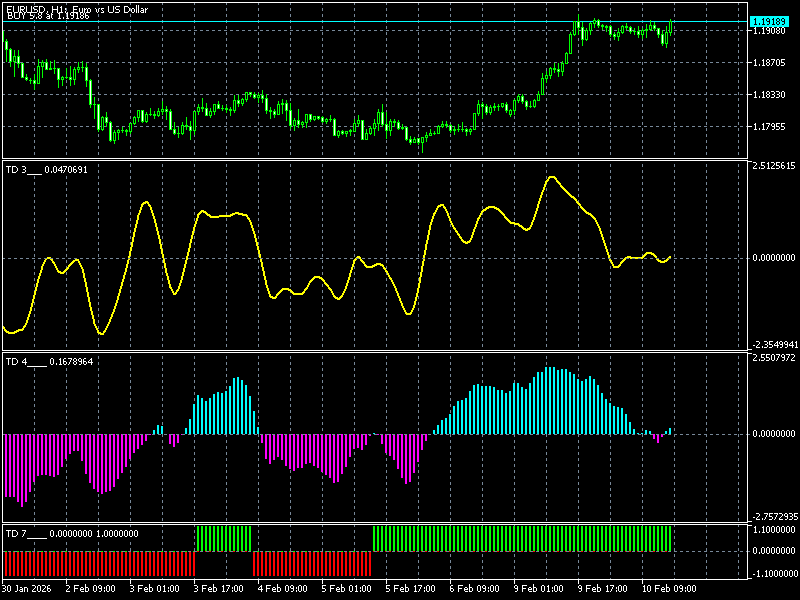Select the TD 4 indicator label

49,362
